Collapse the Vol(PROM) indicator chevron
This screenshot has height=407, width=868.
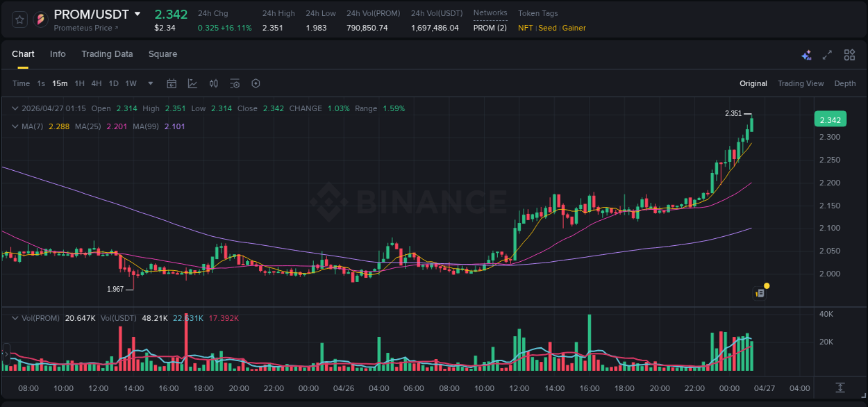[x=15, y=317]
